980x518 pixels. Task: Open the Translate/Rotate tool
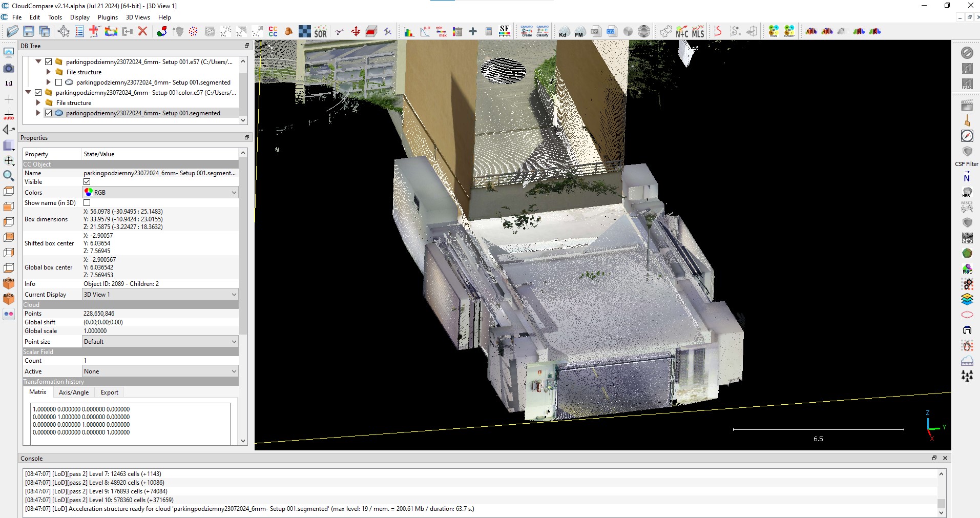pos(356,32)
